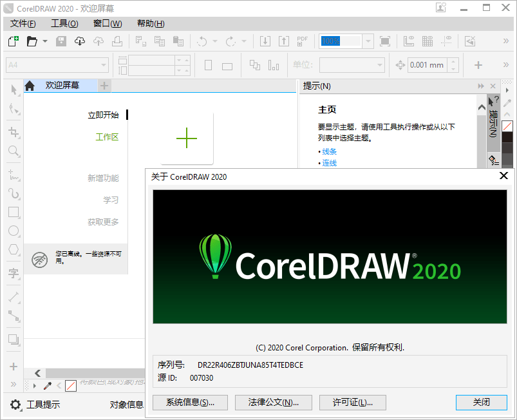Click the 许可证(L)... button
Viewport: 517px width, 420px height.
(x=352, y=403)
